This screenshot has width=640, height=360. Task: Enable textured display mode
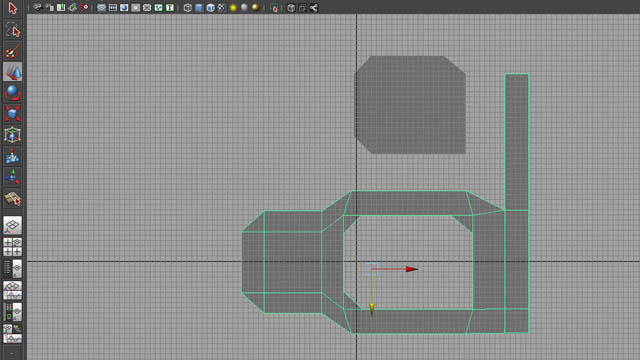click(x=221, y=7)
